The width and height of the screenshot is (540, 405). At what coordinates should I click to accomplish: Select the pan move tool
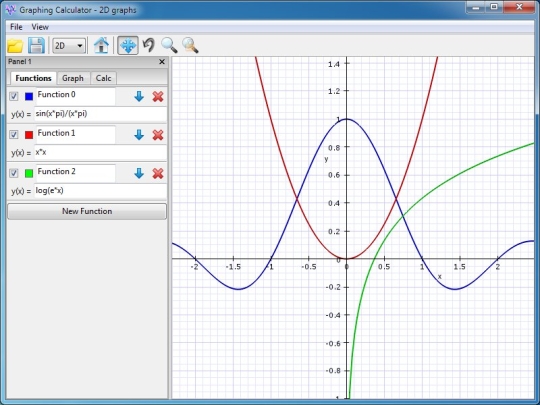tap(128, 45)
